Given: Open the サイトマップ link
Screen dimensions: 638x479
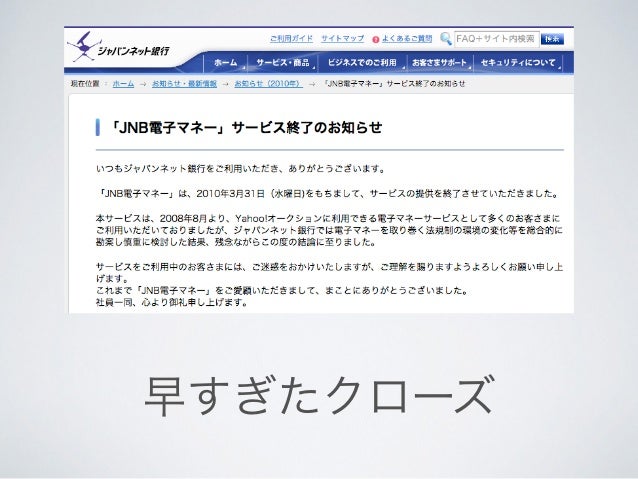Looking at the screenshot, I should click(342, 38).
